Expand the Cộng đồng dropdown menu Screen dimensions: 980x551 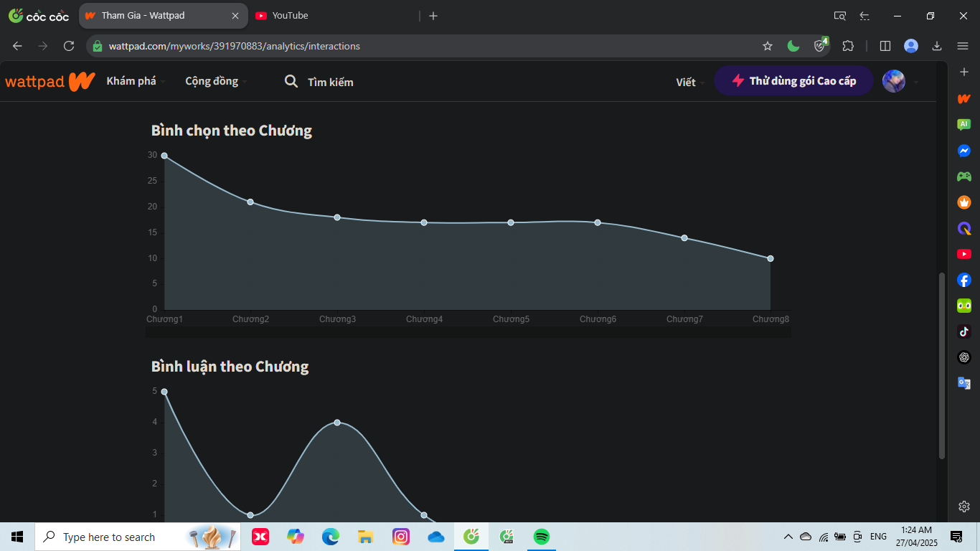pos(215,82)
